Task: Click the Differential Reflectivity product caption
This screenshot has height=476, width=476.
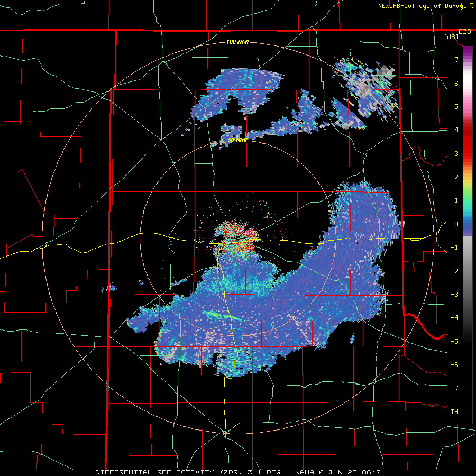Action: tap(240, 472)
